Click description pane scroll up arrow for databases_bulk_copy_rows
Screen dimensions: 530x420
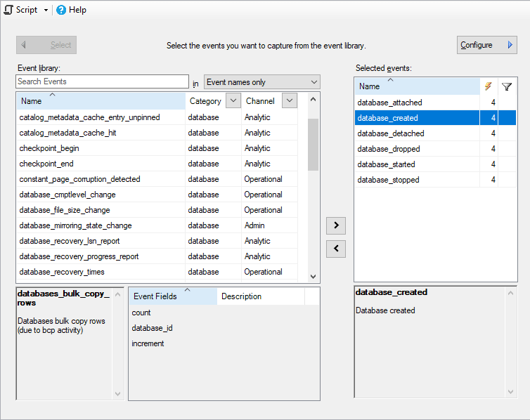tap(117, 294)
